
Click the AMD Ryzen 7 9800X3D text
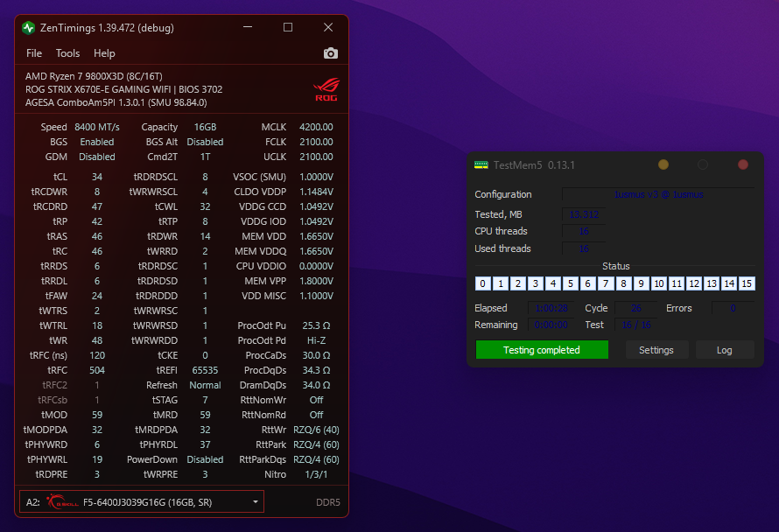pyautogui.click(x=94, y=76)
